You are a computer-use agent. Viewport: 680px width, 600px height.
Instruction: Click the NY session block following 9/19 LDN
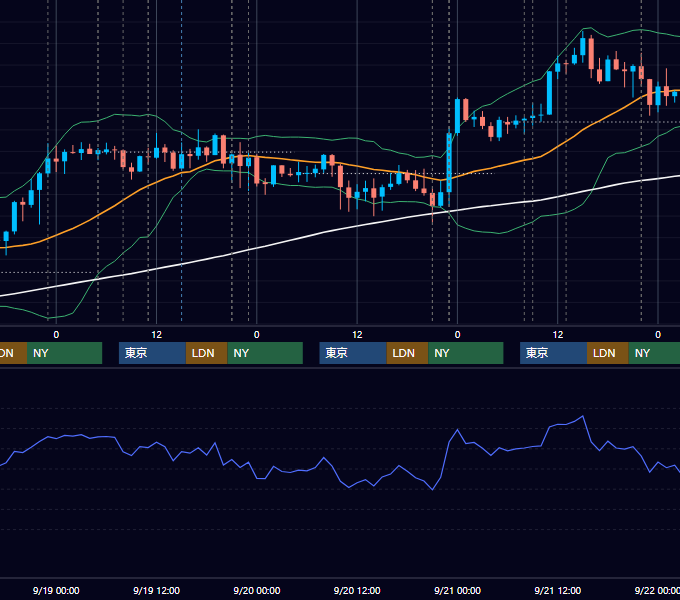coord(265,353)
